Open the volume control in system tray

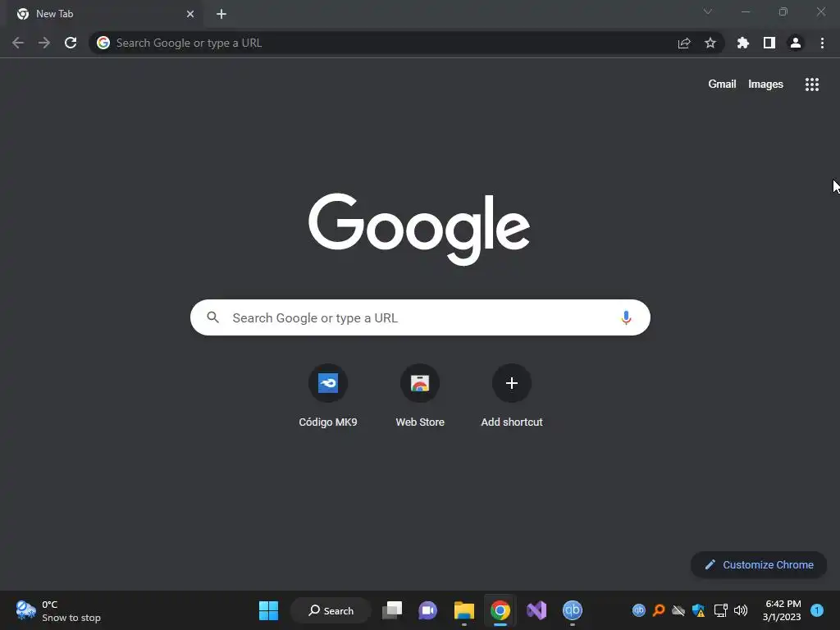(741, 610)
